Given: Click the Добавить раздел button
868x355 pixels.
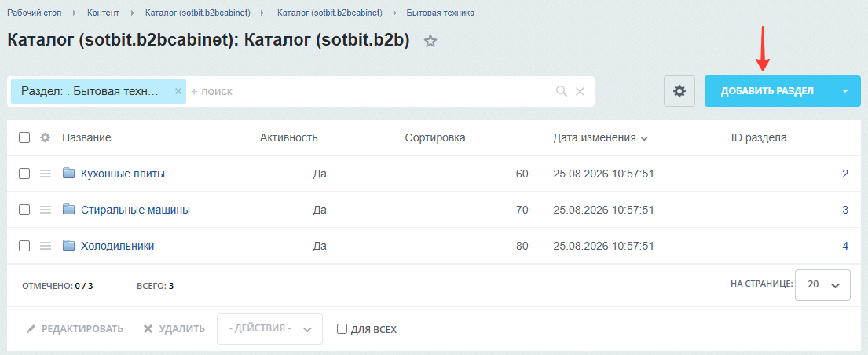Looking at the screenshot, I should 767,91.
